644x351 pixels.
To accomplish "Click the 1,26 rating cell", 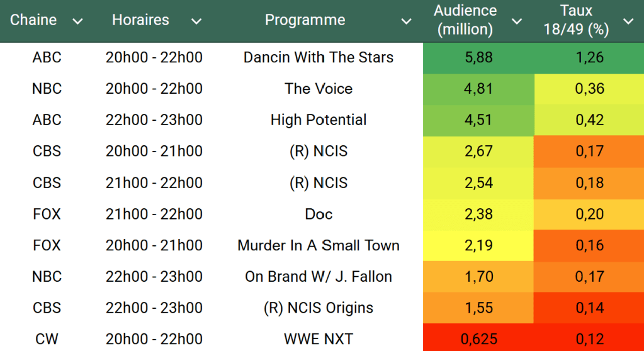I will click(589, 57).
